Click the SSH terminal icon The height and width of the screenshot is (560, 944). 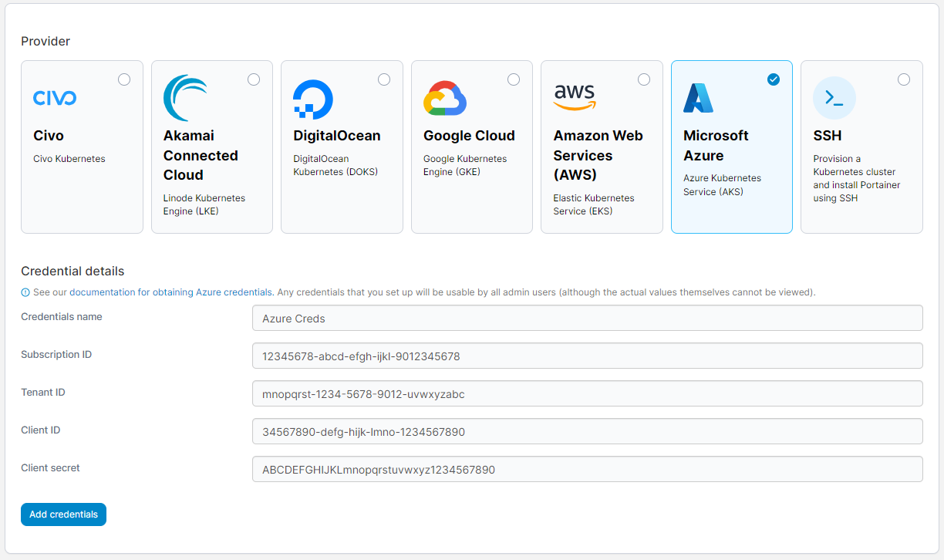point(834,97)
